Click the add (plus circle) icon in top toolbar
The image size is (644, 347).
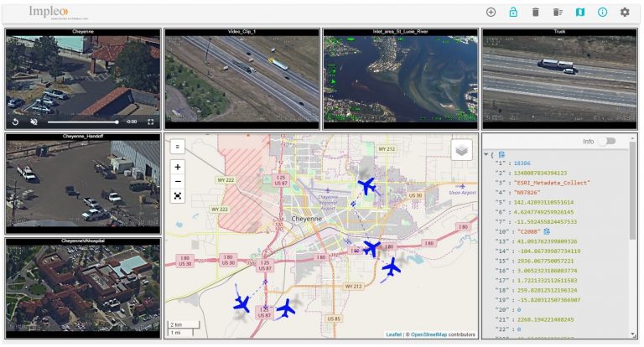point(491,12)
